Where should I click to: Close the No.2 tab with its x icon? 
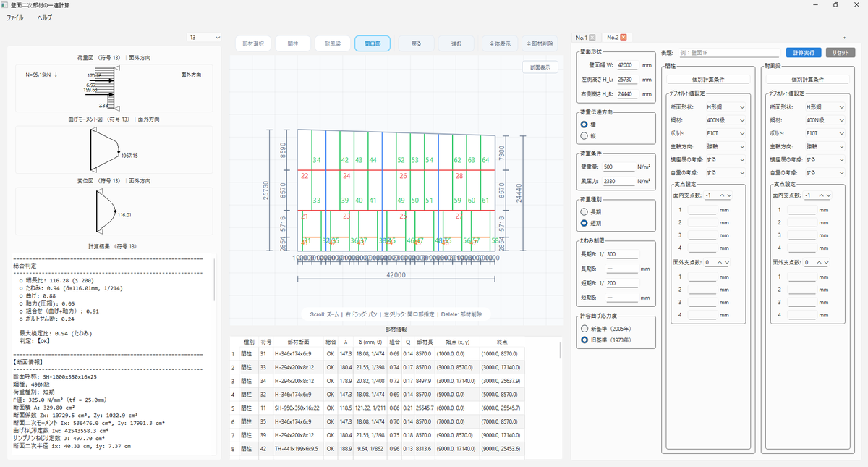pyautogui.click(x=623, y=38)
